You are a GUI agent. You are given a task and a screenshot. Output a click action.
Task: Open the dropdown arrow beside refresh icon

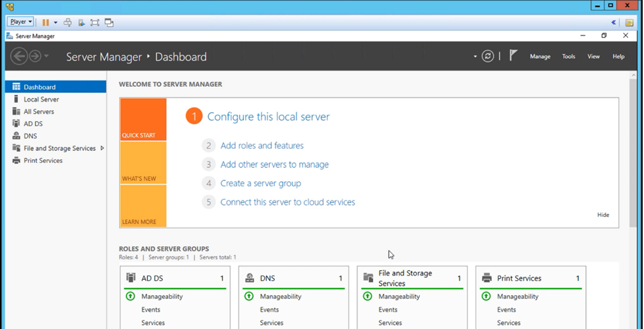[475, 57]
